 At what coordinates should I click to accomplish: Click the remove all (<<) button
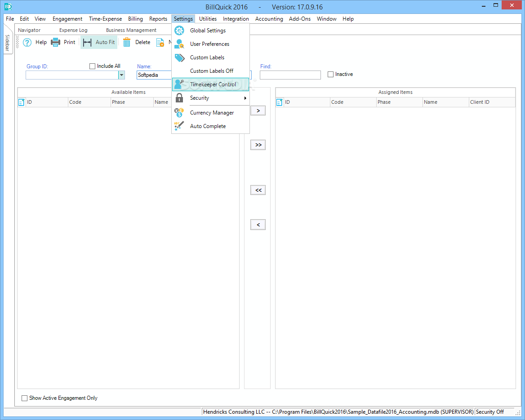click(258, 190)
